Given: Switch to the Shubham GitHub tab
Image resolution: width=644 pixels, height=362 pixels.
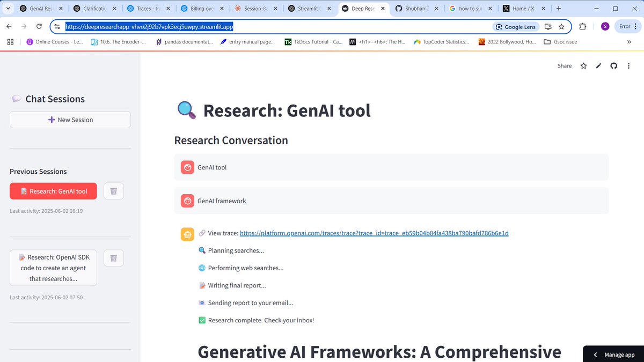Looking at the screenshot, I should (418, 9).
